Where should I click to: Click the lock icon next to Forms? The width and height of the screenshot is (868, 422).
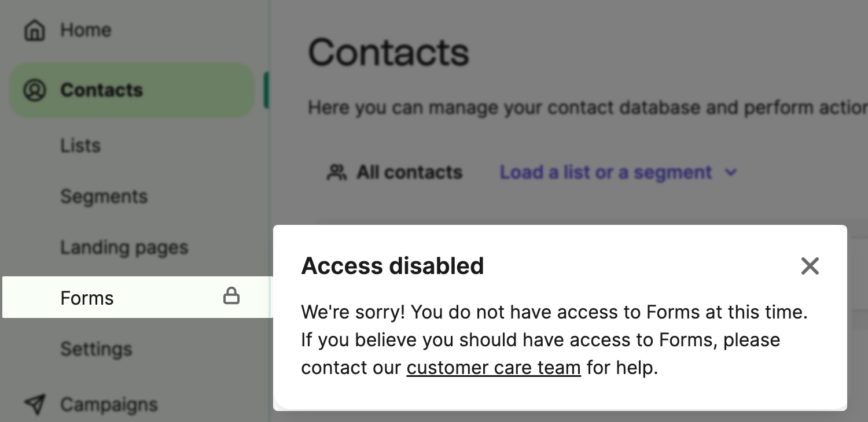tap(231, 296)
